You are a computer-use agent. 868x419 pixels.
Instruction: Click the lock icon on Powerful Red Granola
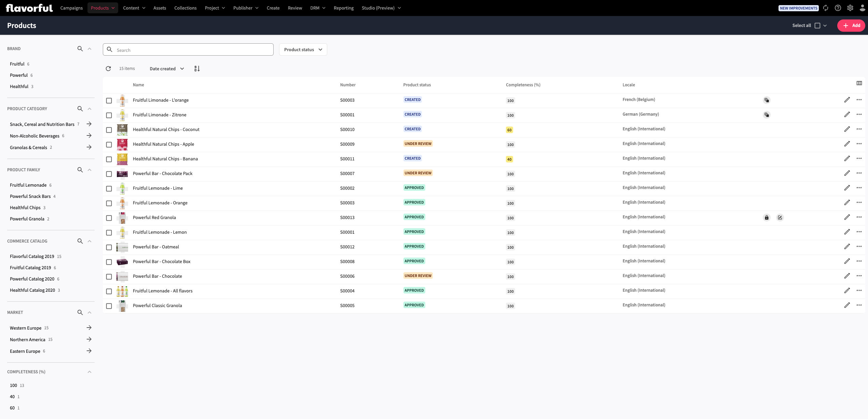767,218
